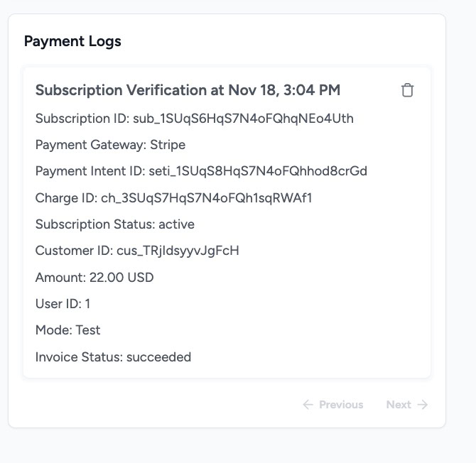Image resolution: width=476 pixels, height=463 pixels.
Task: Click the User ID: 1 line
Action: coord(63,304)
